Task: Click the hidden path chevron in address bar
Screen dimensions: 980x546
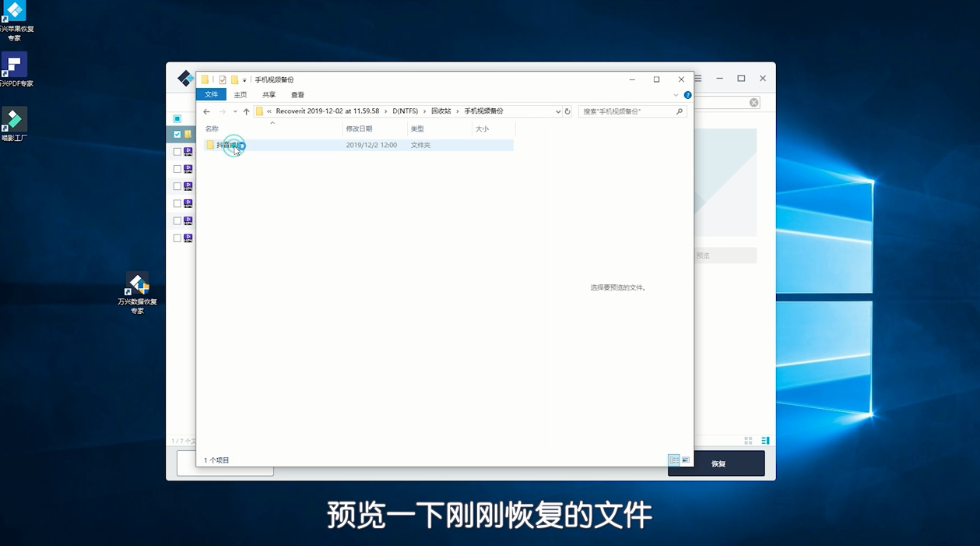Action: coord(269,111)
